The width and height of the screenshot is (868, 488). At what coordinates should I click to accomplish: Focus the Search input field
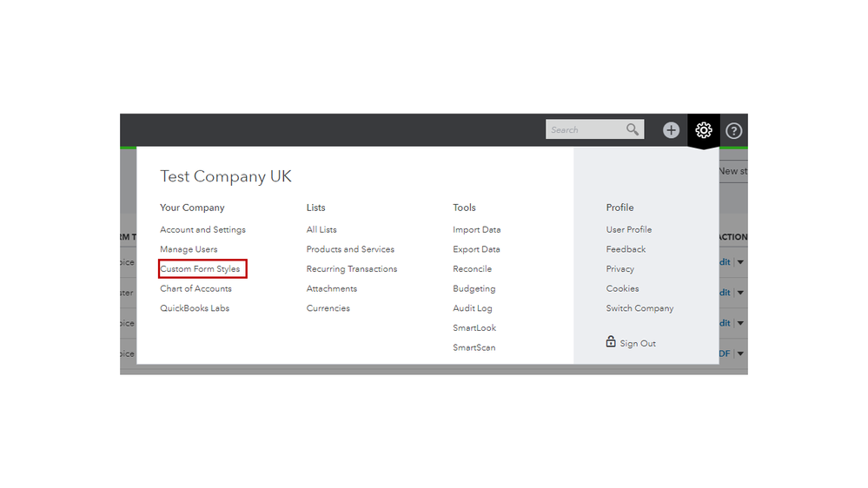(x=594, y=129)
